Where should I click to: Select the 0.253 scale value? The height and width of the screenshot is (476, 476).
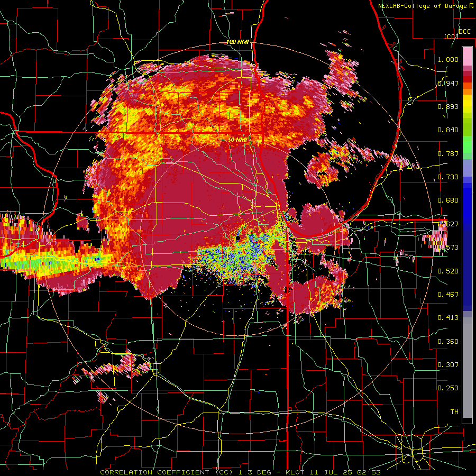(448, 388)
